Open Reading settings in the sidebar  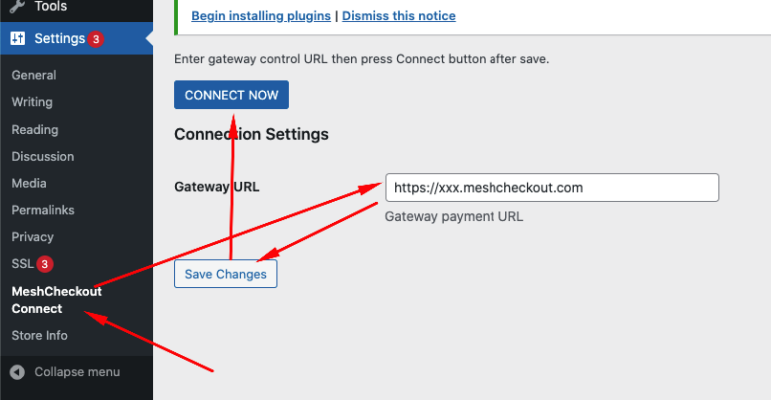[x=35, y=129]
